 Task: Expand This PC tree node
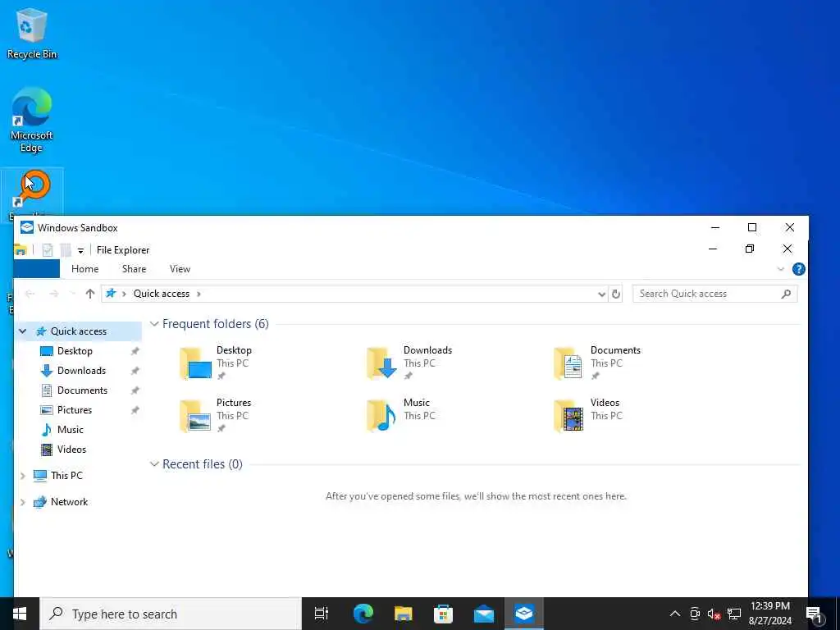coord(22,476)
